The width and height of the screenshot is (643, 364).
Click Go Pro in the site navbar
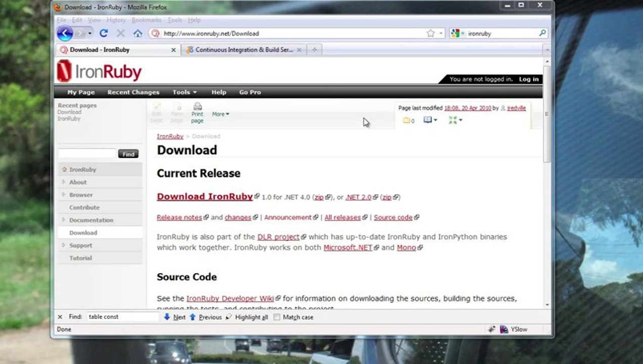pos(250,92)
